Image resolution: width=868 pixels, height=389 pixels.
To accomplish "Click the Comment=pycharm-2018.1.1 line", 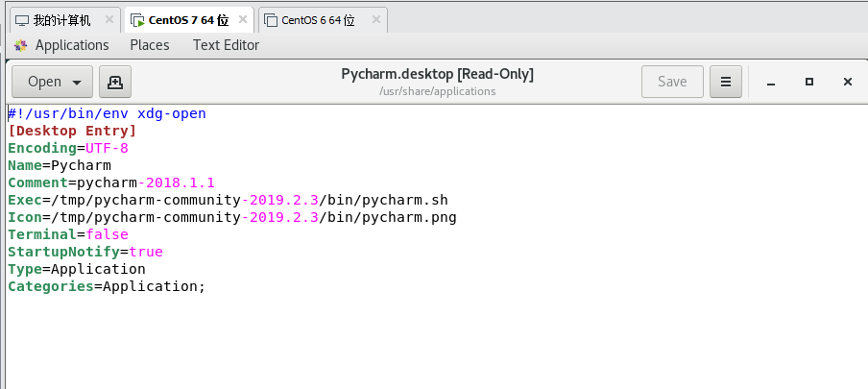I will [111, 182].
